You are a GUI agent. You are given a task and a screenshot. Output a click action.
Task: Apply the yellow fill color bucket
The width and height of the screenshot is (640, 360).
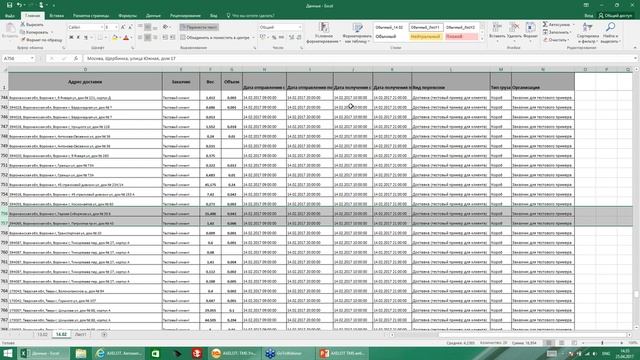coord(114,37)
